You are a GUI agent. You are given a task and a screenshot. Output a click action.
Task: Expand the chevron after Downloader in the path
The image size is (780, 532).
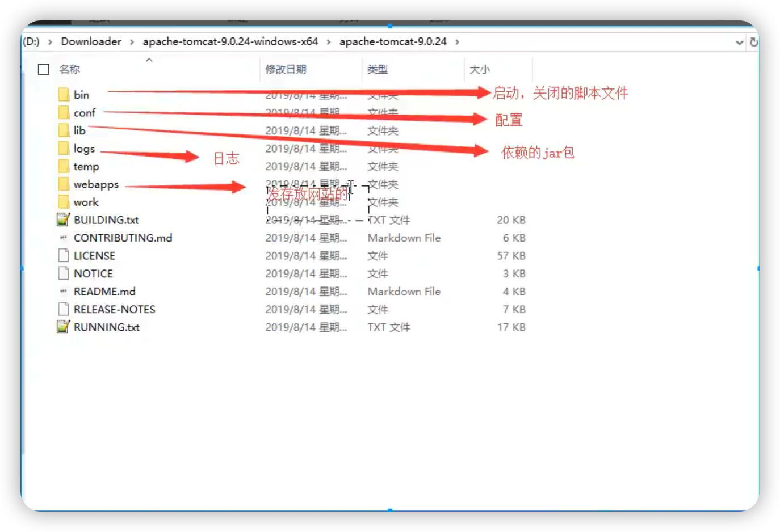pos(132,42)
